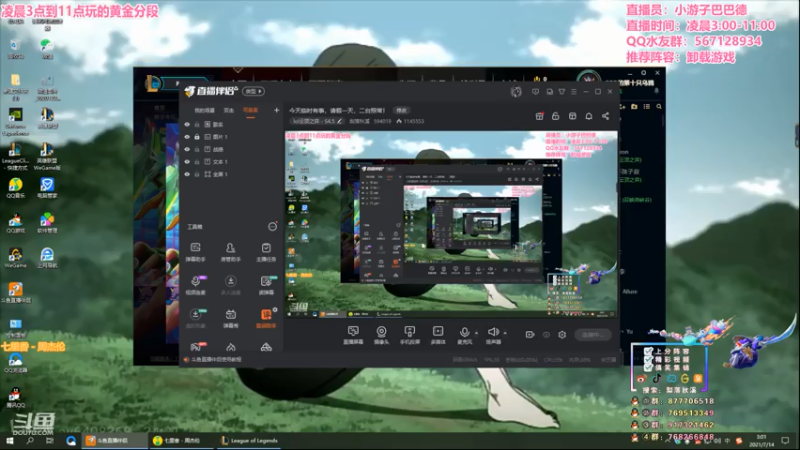The width and height of the screenshot is (800, 450).
Task: Collapse the 工具箱 toolbox with the minus circle
Action: [x=272, y=227]
